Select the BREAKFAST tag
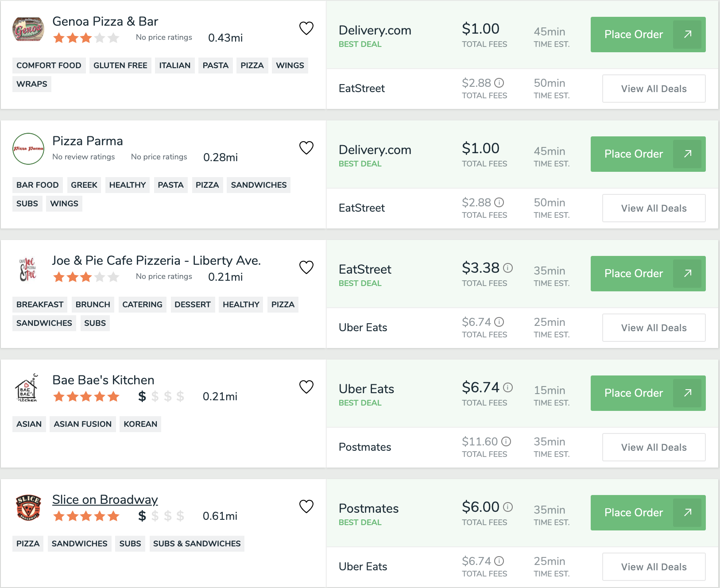 [x=40, y=305]
